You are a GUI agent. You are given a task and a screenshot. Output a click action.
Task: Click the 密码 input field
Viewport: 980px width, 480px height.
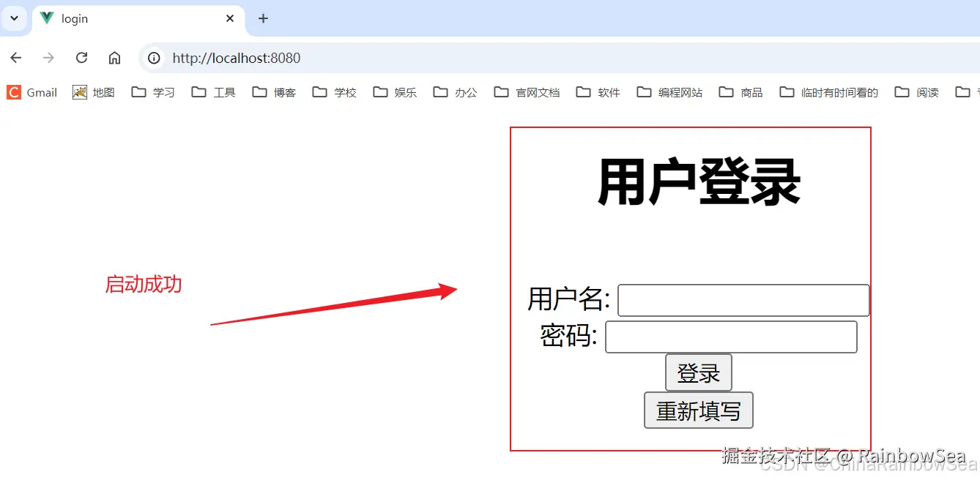click(x=730, y=337)
